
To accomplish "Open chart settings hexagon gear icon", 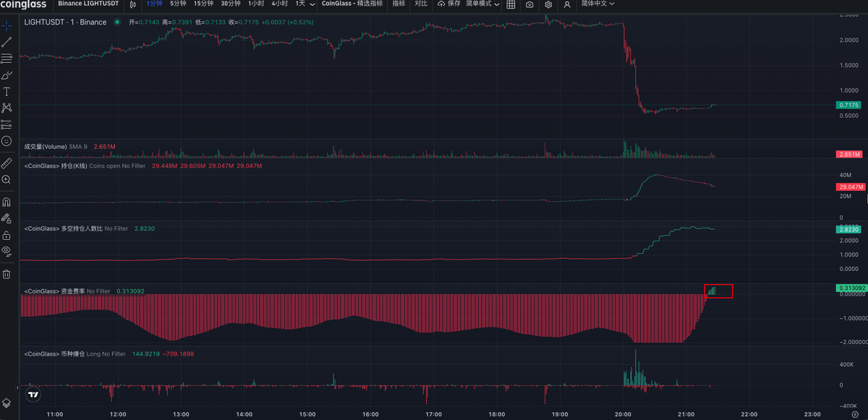I will [x=548, y=4].
